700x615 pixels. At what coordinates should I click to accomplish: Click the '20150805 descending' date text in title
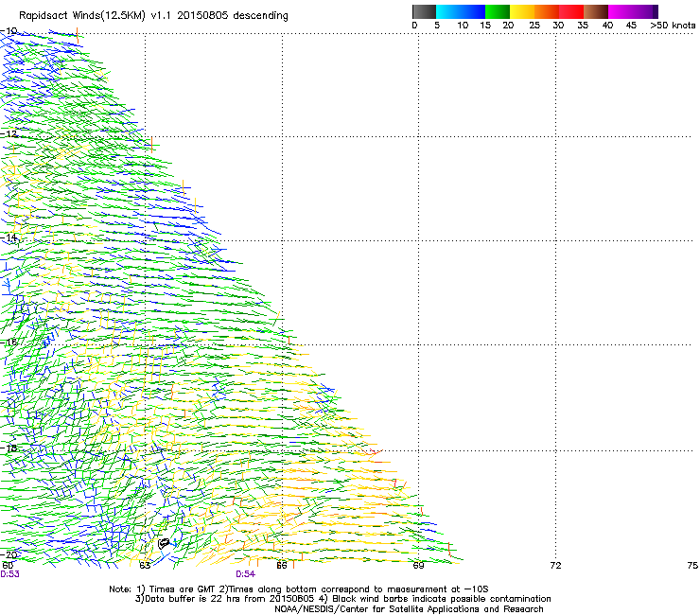[x=232, y=16]
